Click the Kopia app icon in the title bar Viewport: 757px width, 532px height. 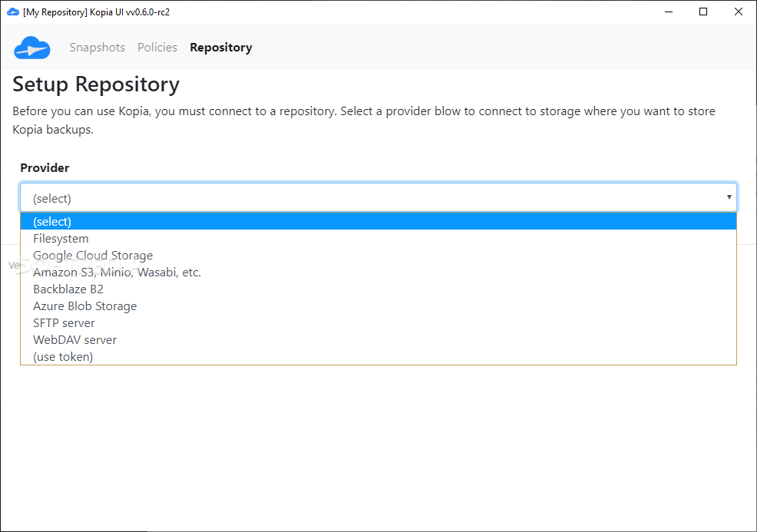[x=13, y=12]
